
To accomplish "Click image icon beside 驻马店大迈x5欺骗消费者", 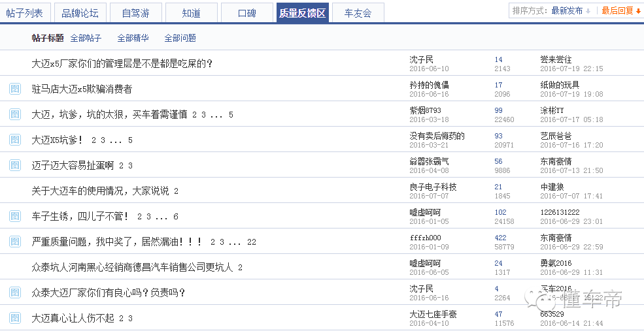I will click(15, 89).
